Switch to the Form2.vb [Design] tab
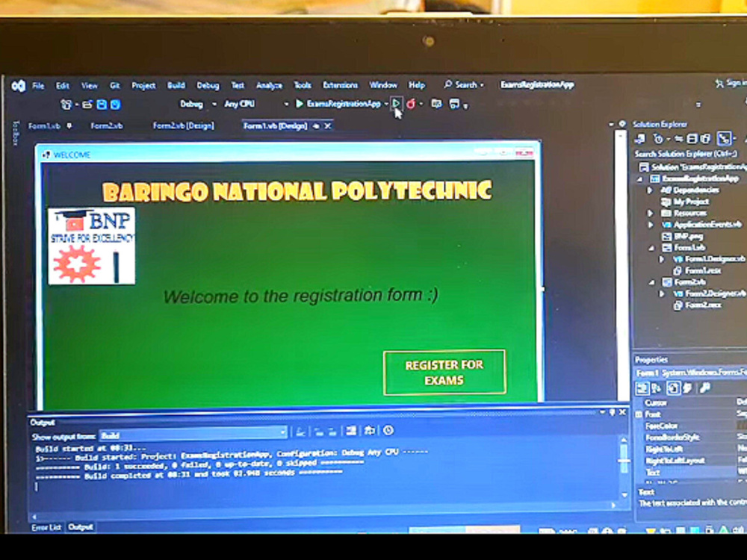The image size is (747, 560). tap(183, 125)
